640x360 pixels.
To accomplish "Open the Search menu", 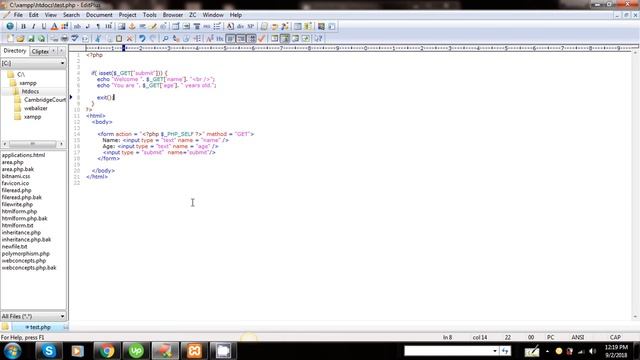I will pyautogui.click(x=71, y=15).
